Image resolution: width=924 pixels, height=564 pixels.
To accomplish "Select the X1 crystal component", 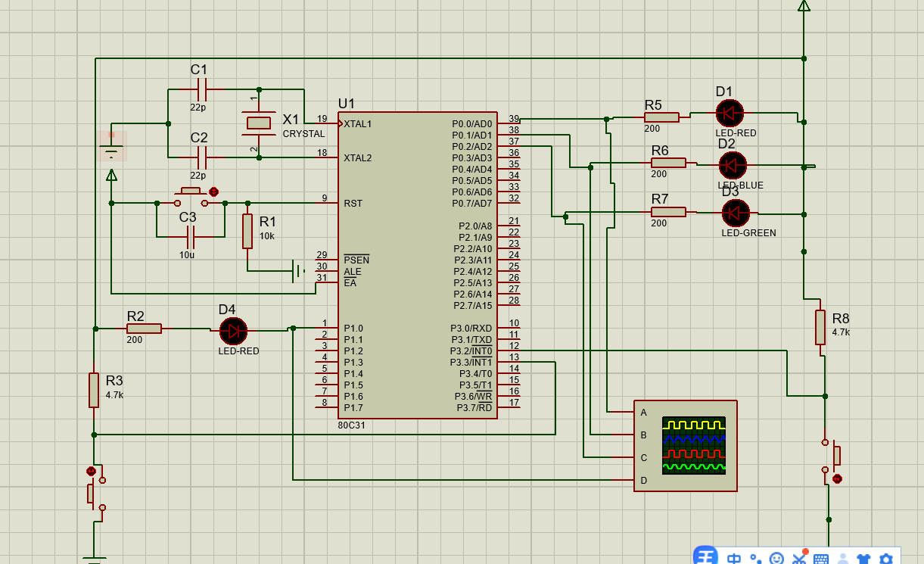I will pos(259,123).
